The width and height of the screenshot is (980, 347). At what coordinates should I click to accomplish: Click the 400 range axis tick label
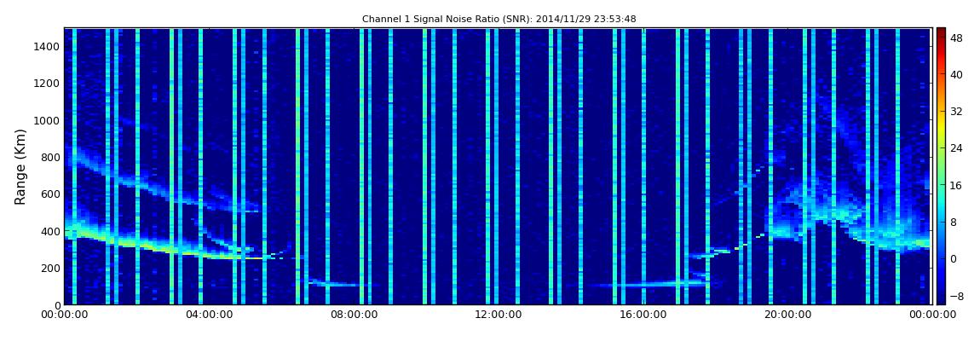tap(49, 231)
